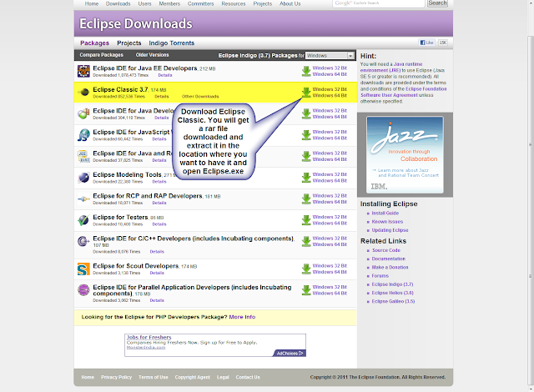Screen dimensions: 534x392
Task: Click the Jazz IBM advertisement banner
Action: pyautogui.click(x=405, y=155)
